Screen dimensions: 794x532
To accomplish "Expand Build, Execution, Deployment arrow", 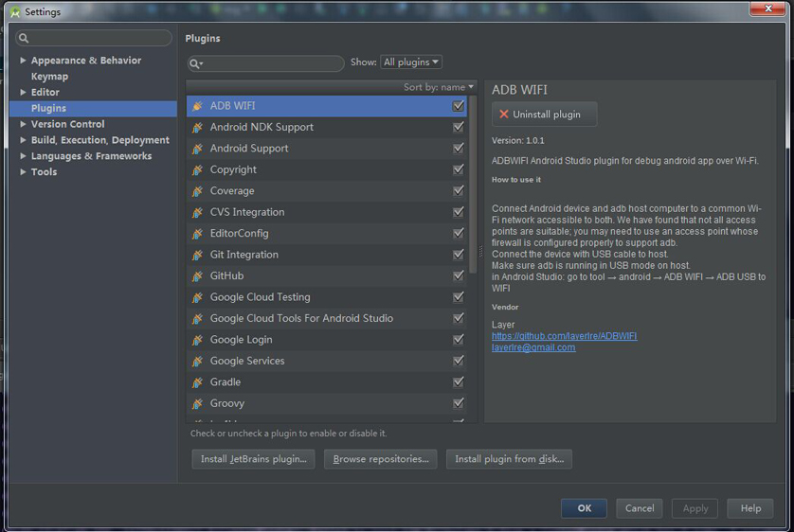I will click(23, 140).
